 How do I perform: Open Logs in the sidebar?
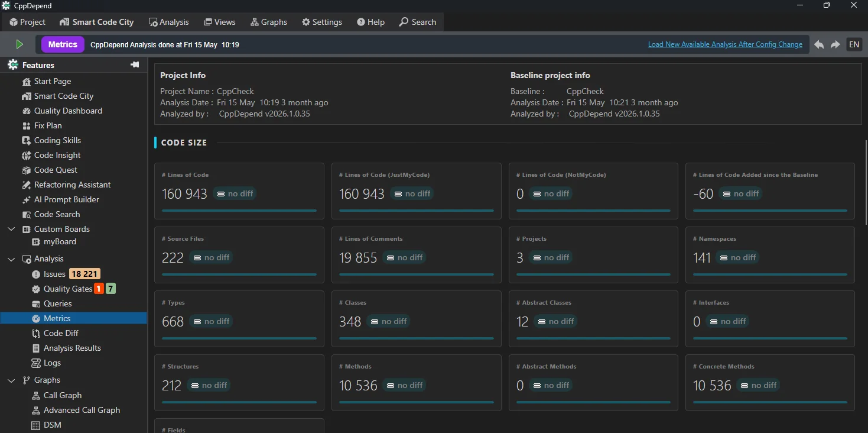(52, 363)
